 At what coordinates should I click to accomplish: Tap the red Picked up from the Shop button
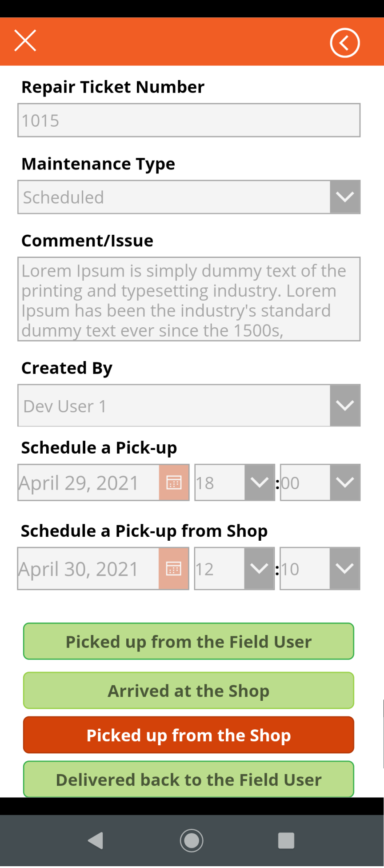click(x=188, y=735)
